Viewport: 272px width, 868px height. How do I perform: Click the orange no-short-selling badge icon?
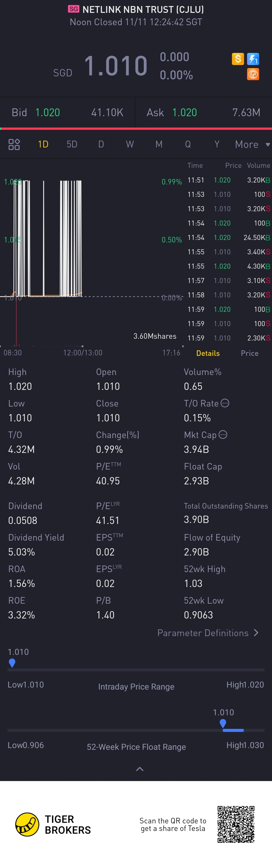(x=253, y=74)
